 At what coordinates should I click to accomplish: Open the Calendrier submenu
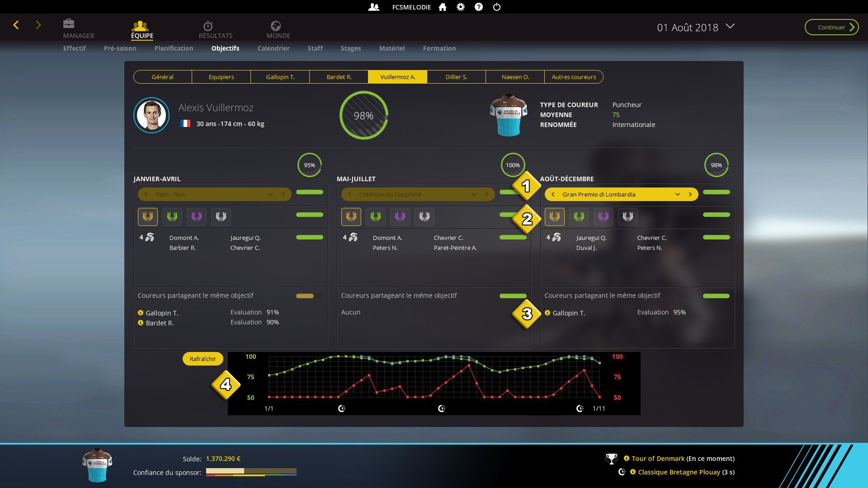(x=273, y=48)
